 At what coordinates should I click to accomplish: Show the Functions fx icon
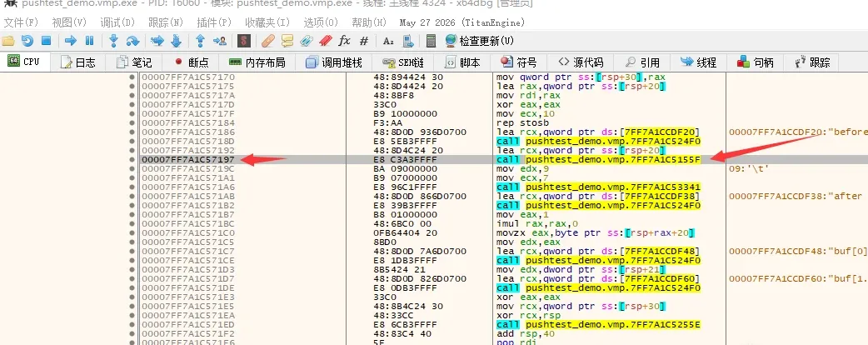pyautogui.click(x=344, y=41)
